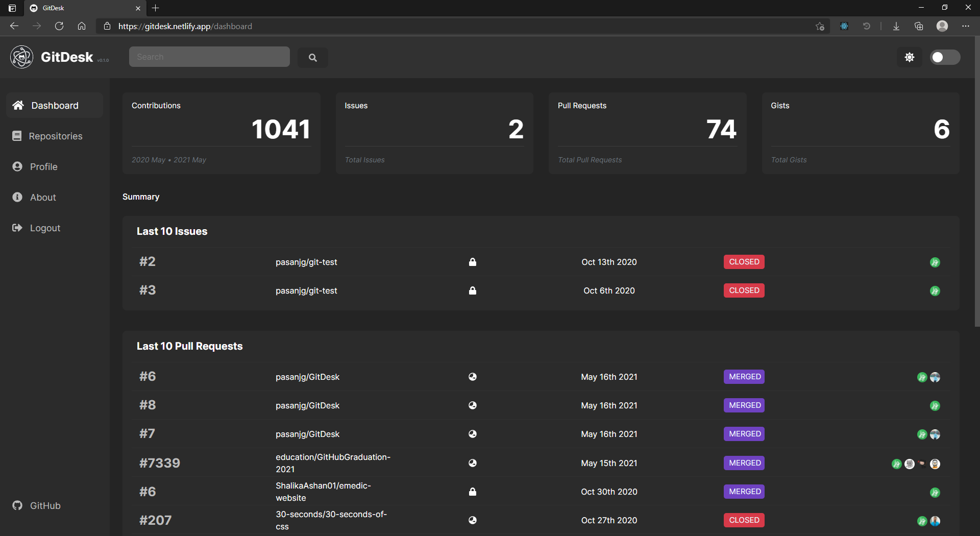Click the avatar on emedic-website pull request
Screen dimensions: 980x536
(x=935, y=493)
